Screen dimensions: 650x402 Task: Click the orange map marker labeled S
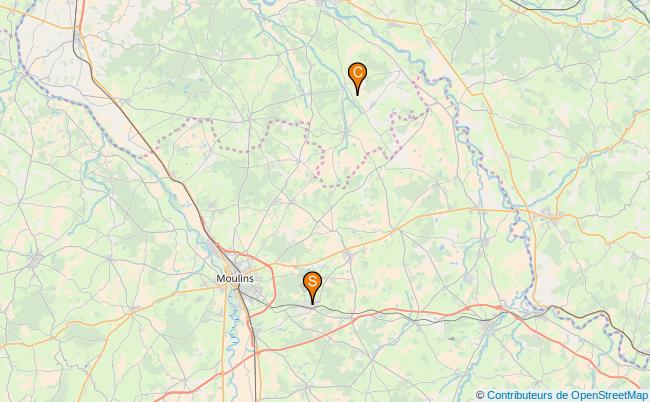[x=312, y=286]
